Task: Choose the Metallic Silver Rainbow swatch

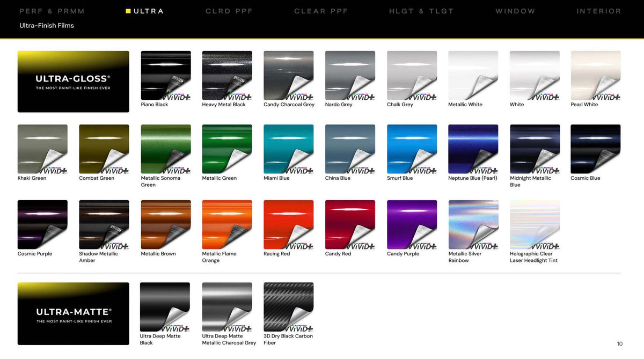Action: pos(473,225)
